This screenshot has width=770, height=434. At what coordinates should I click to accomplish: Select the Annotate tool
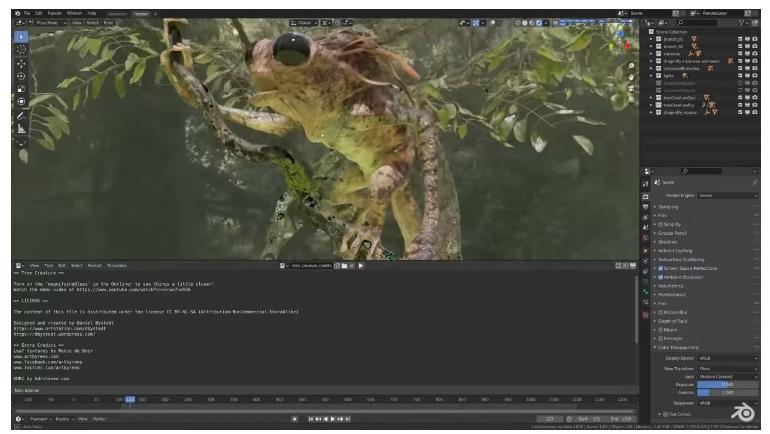(21, 116)
